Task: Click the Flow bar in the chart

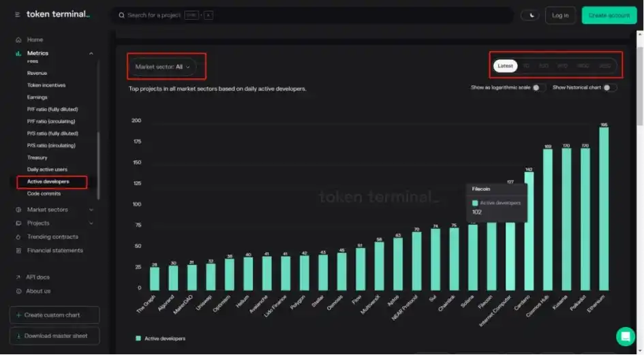Action: pyautogui.click(x=361, y=269)
